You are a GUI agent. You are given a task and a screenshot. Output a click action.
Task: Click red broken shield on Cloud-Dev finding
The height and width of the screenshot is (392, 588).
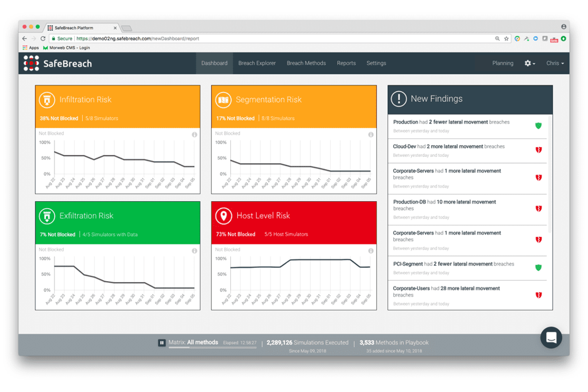pos(539,150)
